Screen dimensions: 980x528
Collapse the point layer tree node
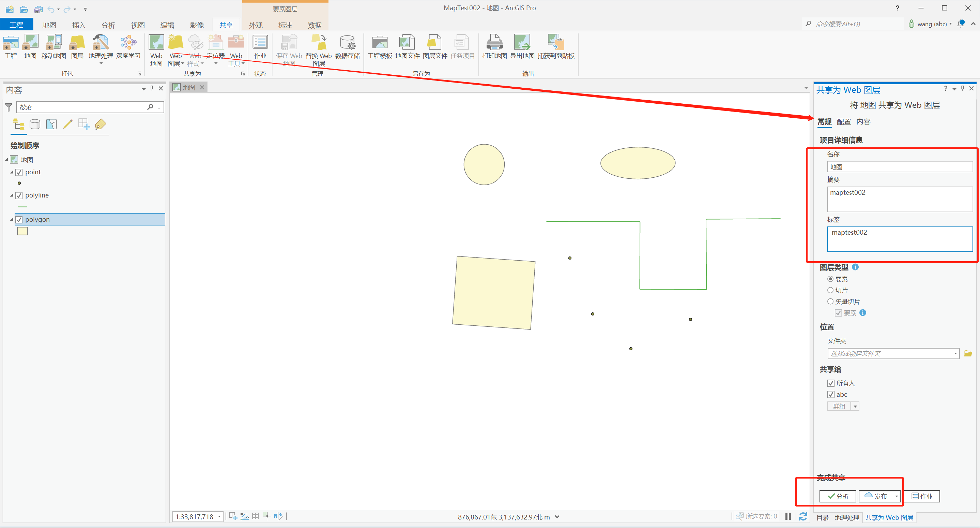[x=12, y=172]
